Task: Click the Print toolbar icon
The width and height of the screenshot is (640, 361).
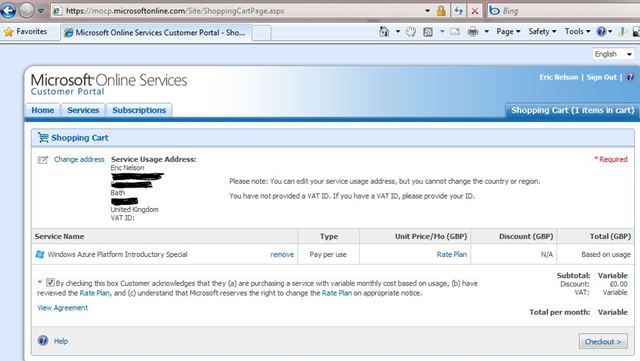Action: click(473, 31)
